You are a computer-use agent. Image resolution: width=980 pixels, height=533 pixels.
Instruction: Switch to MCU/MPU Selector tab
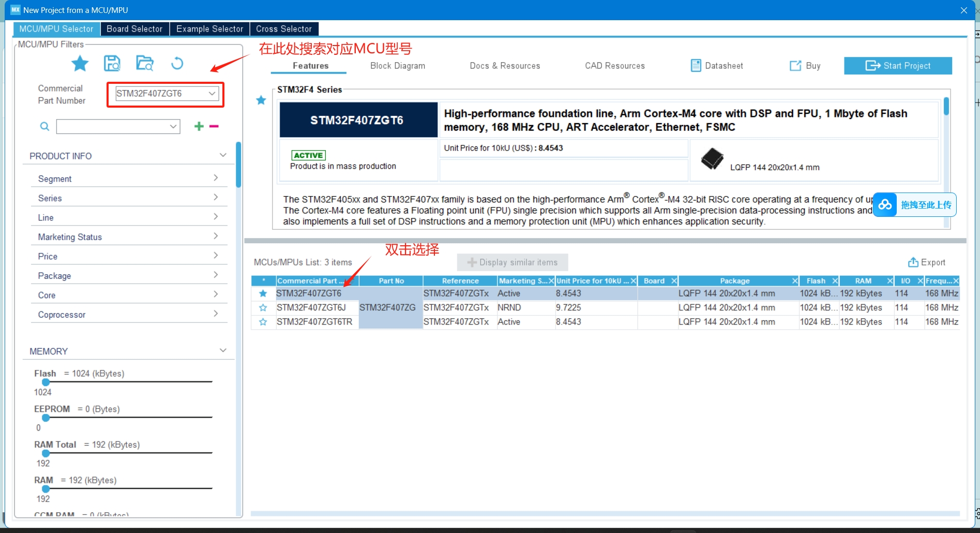(56, 29)
